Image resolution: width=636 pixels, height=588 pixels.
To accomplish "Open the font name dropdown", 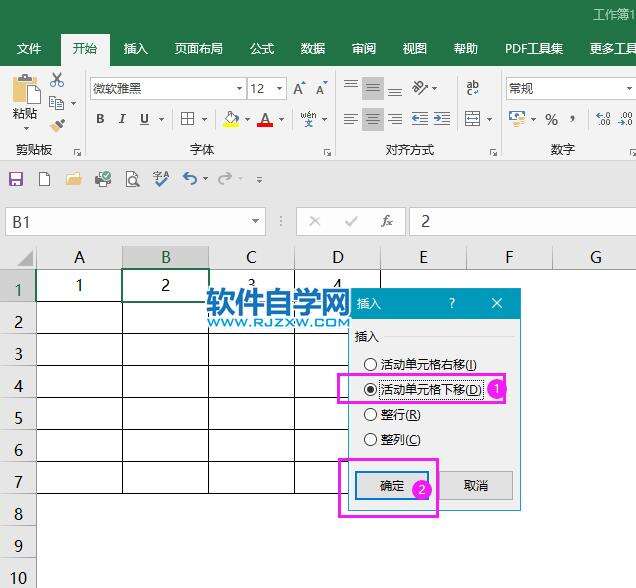I will (239, 88).
